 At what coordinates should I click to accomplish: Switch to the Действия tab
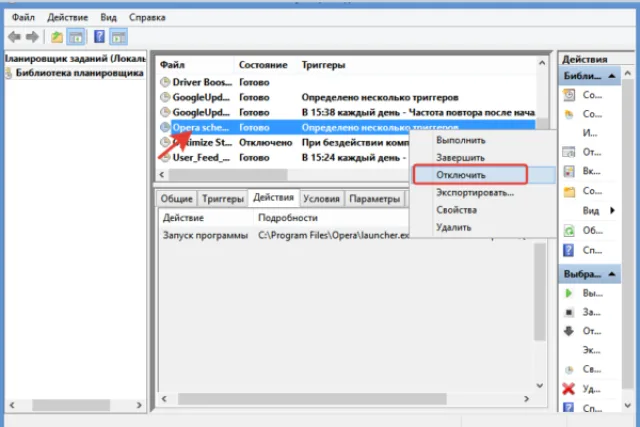point(273,198)
